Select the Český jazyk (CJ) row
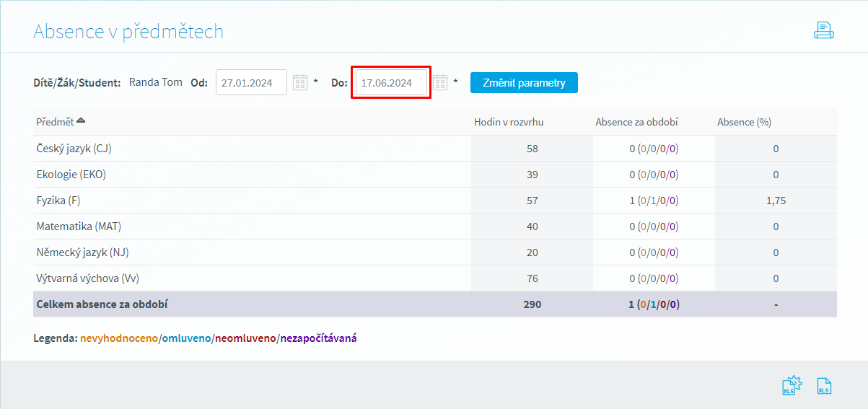Viewport: 868px width, 409px height. pyautogui.click(x=74, y=149)
